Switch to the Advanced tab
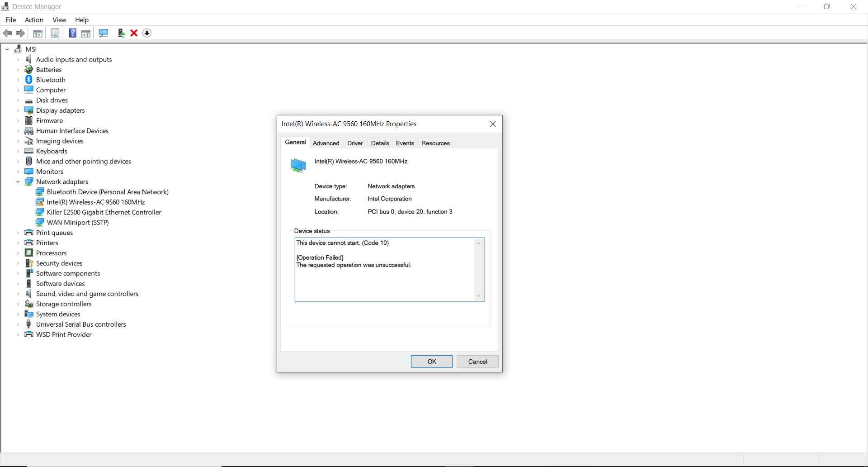Screen dimensions: 868x467 coord(326,143)
